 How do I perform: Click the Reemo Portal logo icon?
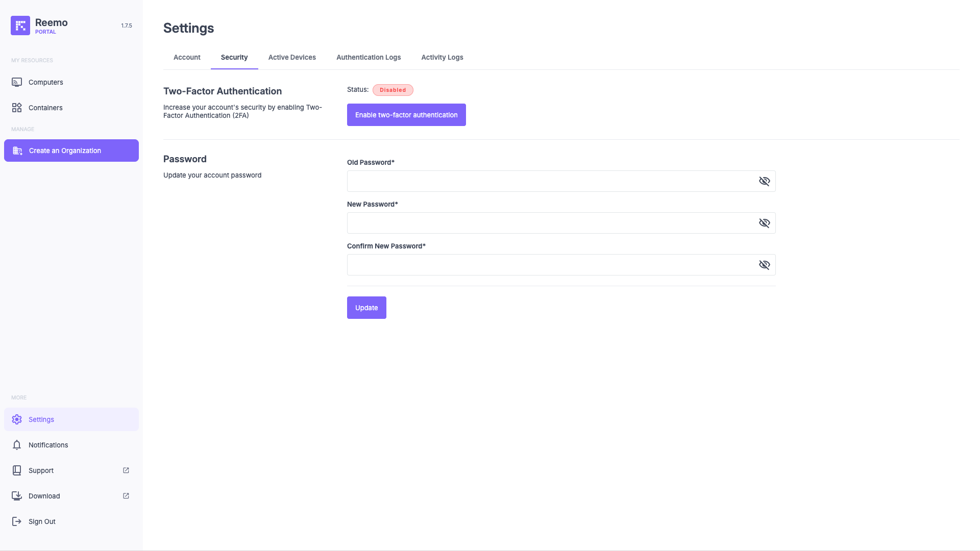[20, 26]
